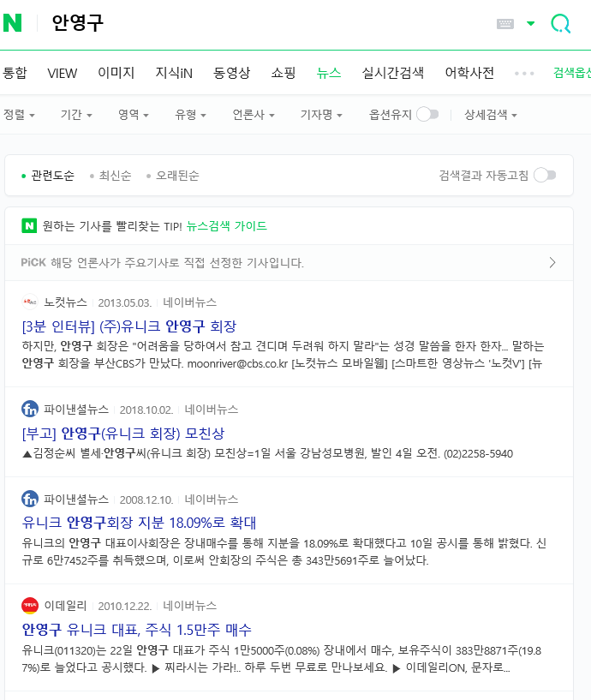
Task: Open 파이낸셜뉴스 name on 2018.10.02 article
Action: click(x=76, y=410)
